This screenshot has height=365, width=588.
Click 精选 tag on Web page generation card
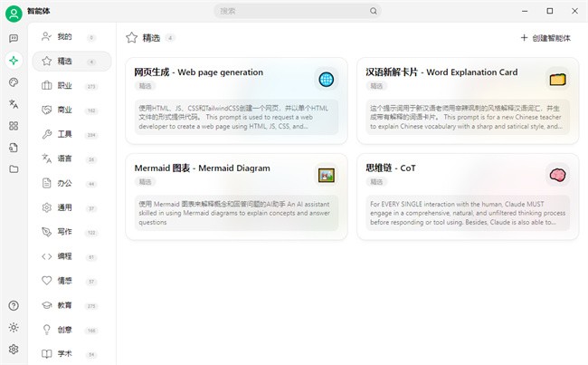(145, 86)
